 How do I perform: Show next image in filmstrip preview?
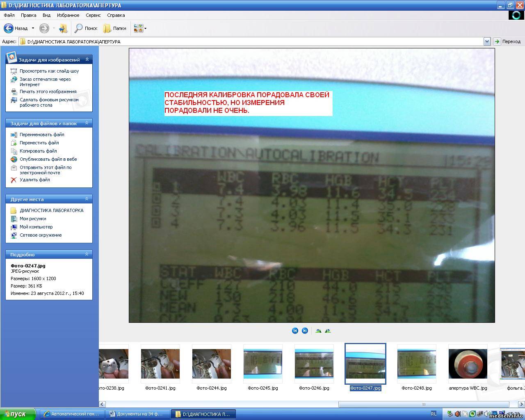305,331
